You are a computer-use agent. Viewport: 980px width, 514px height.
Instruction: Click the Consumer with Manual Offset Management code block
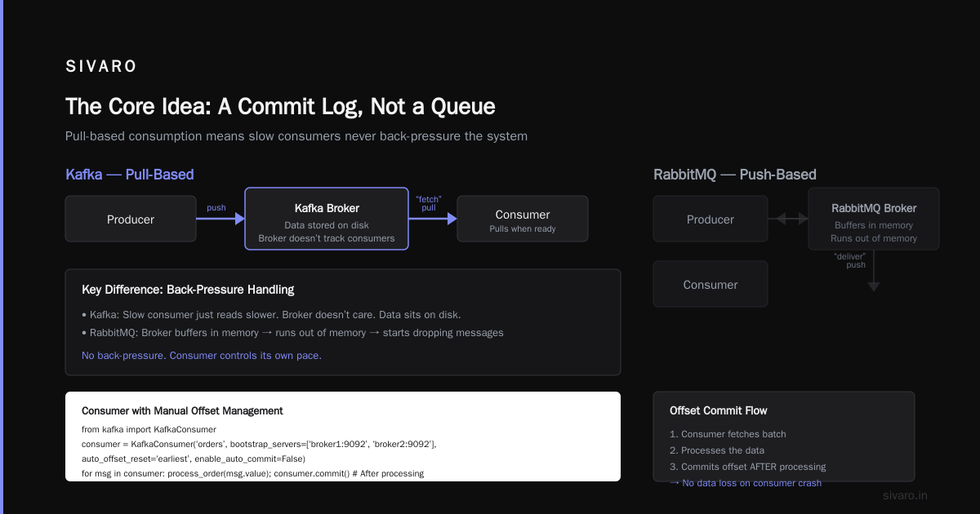(x=343, y=436)
